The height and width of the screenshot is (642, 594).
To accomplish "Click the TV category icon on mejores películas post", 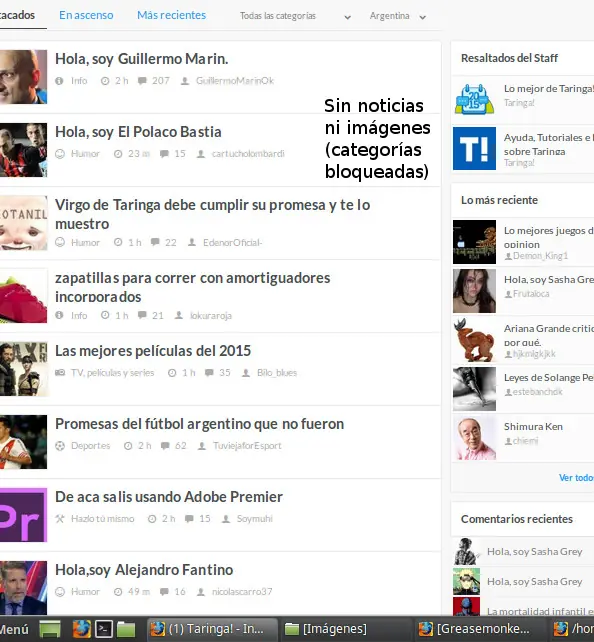I will pyautogui.click(x=60, y=373).
